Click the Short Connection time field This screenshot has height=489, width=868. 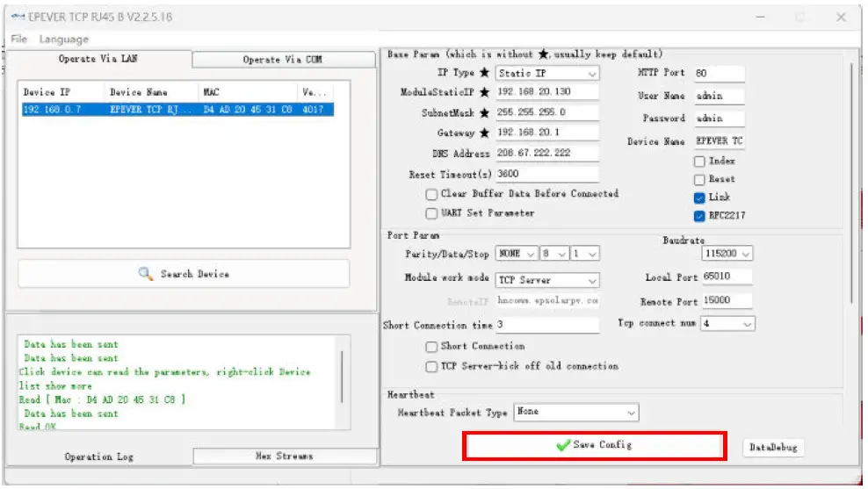pos(547,325)
